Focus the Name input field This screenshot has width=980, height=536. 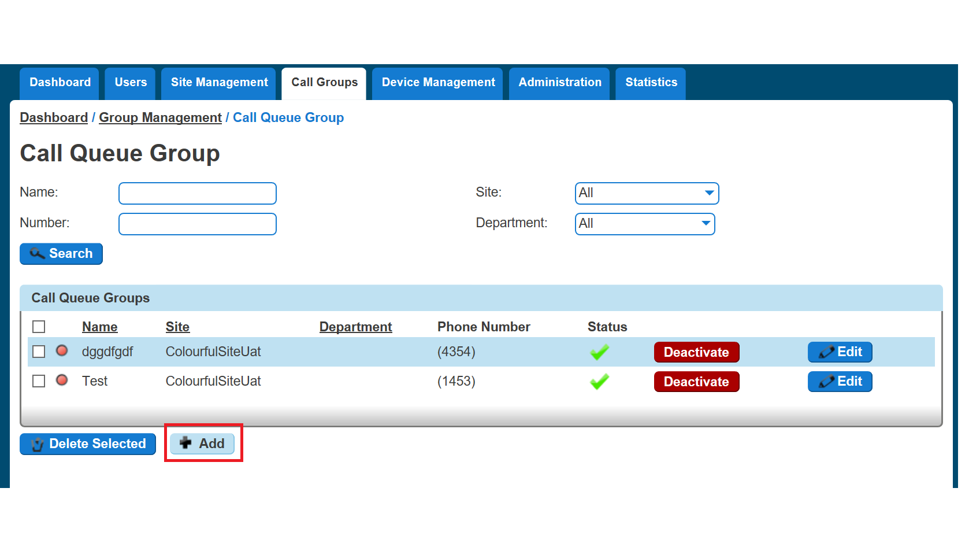(198, 193)
